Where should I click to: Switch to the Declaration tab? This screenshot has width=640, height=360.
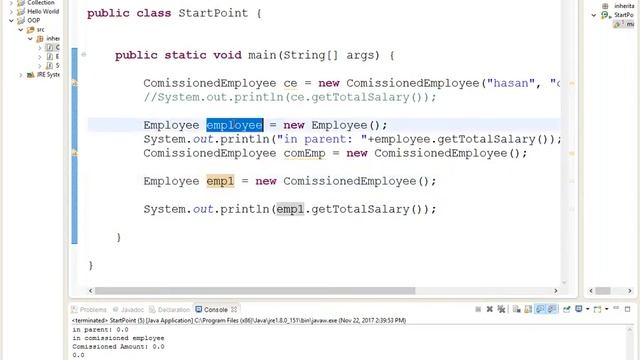[x=170, y=310]
